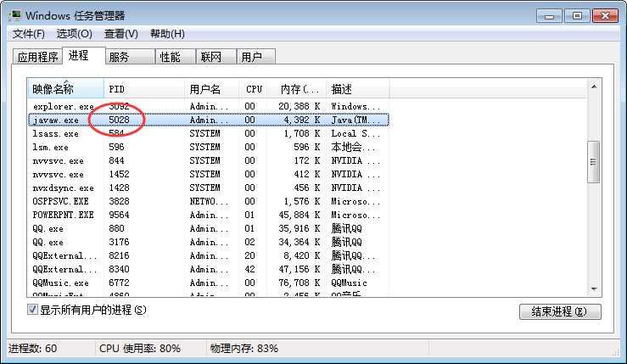Open the 查看(V) menu
627x364 pixels.
(121, 34)
